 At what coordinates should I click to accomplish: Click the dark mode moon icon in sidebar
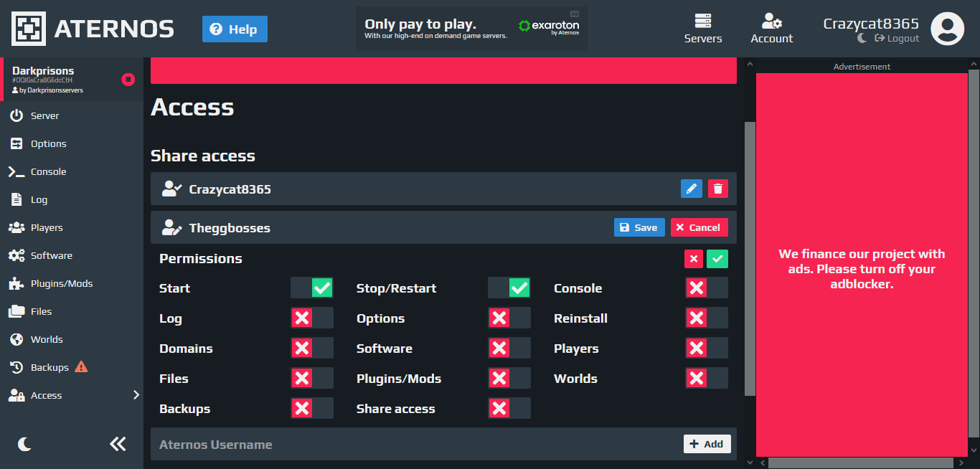25,445
